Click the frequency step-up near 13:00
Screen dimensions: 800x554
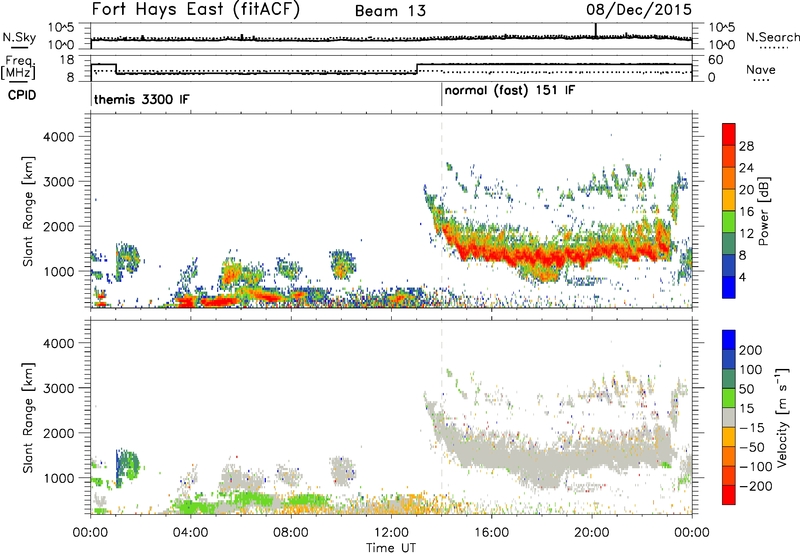click(417, 69)
